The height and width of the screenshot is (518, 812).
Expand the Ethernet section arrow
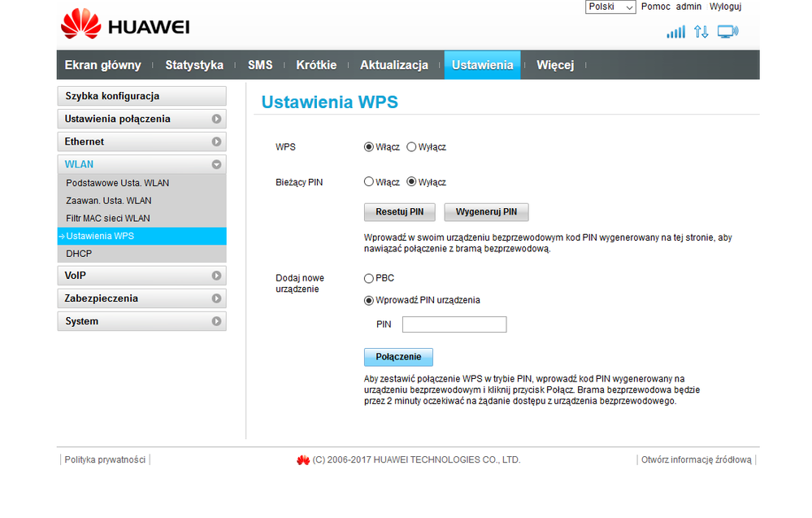216,142
